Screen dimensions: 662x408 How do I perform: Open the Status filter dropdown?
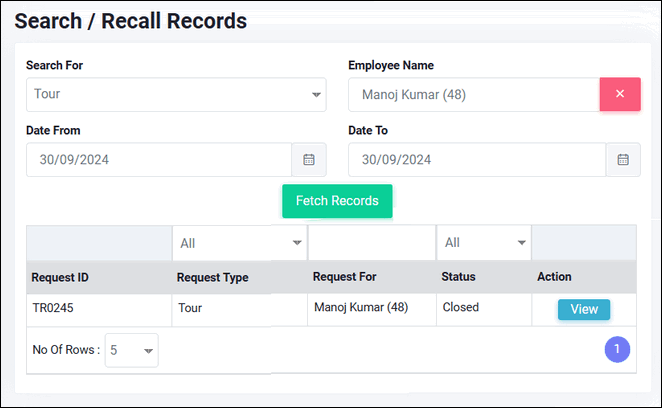coord(485,243)
